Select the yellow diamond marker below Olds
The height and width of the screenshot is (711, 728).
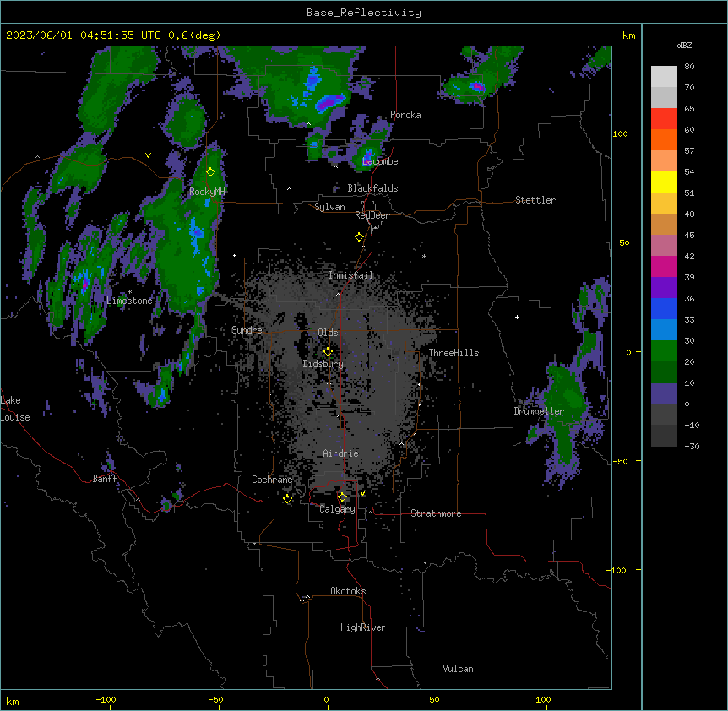tap(328, 352)
